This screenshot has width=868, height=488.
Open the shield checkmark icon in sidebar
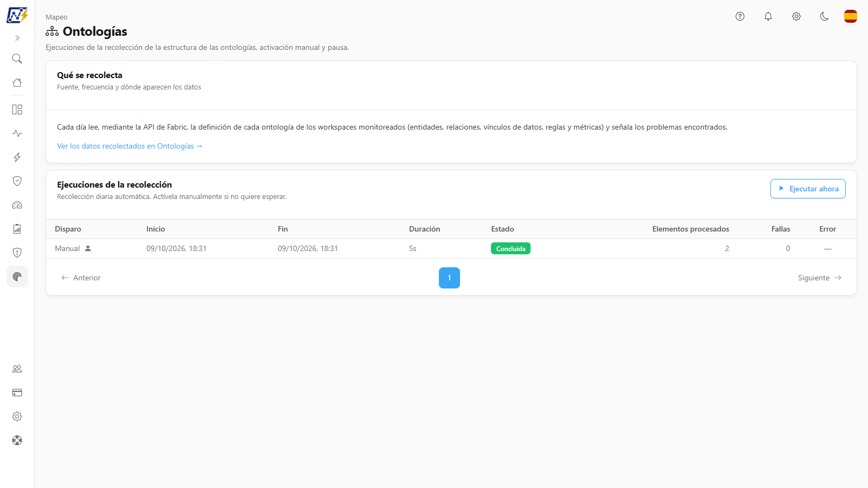click(x=17, y=181)
